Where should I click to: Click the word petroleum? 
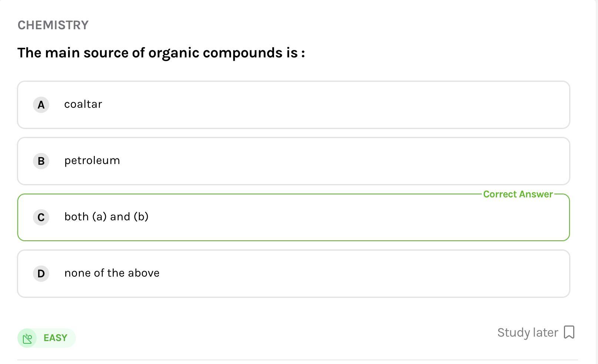coord(92,161)
